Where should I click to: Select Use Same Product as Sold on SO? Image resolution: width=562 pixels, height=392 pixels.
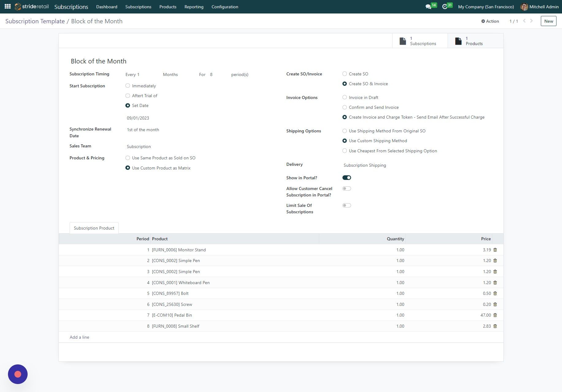(x=128, y=158)
